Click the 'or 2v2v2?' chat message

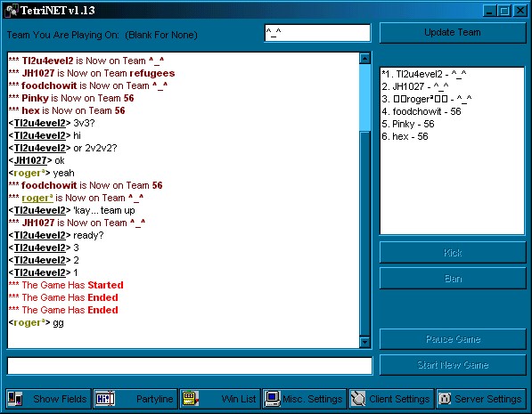pyautogui.click(x=63, y=148)
